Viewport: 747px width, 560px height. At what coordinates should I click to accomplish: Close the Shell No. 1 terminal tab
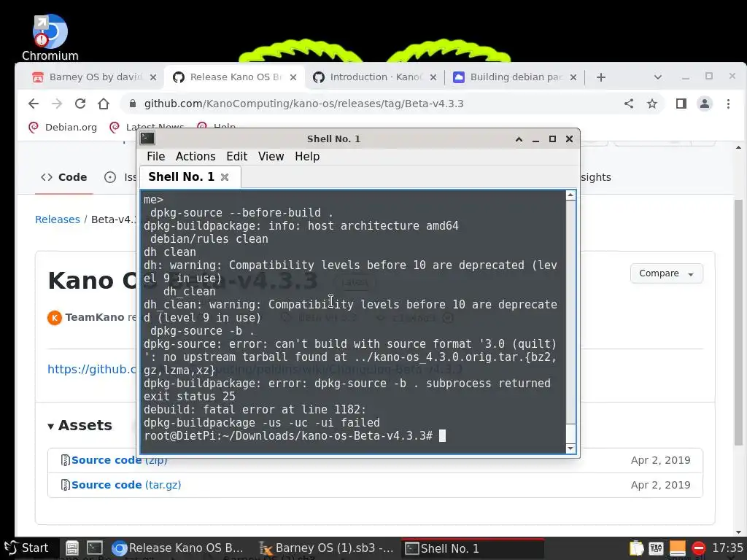[225, 177]
